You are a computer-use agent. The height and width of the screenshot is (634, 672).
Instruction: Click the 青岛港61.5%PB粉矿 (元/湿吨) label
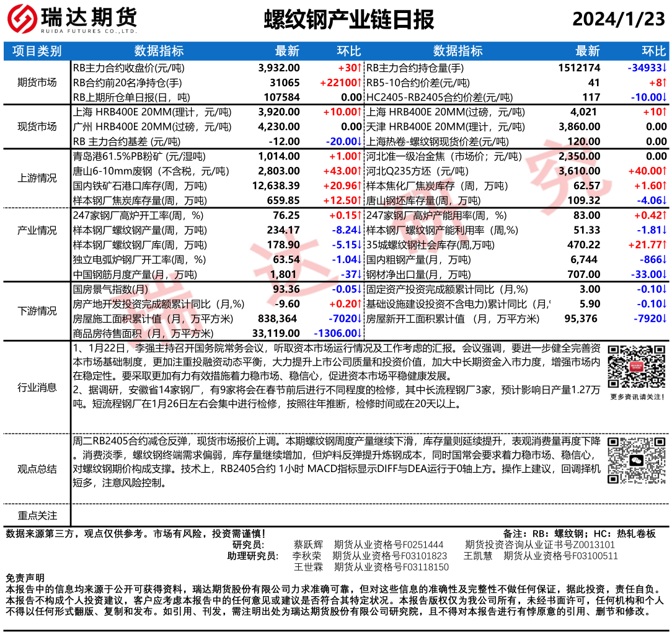[139, 156]
